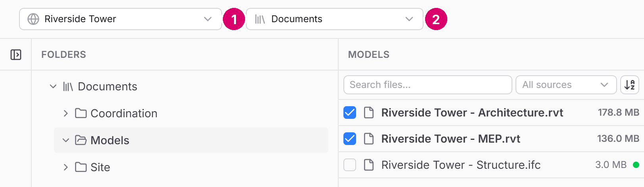Select the Coordination folder label
The image size is (644, 187).
tap(124, 113)
